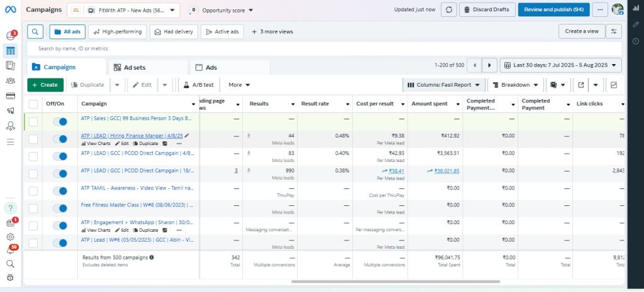Open Cost per result column header menu
The height and width of the screenshot is (292, 644).
click(x=402, y=104)
